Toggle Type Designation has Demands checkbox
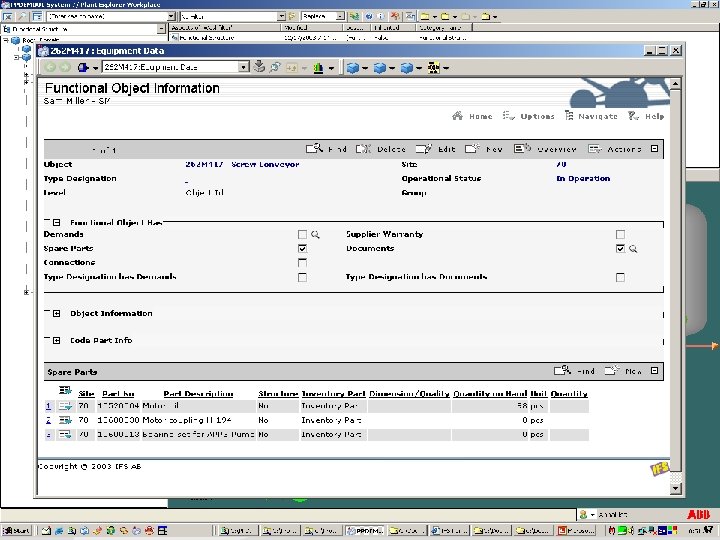The image size is (720, 540). point(302,277)
